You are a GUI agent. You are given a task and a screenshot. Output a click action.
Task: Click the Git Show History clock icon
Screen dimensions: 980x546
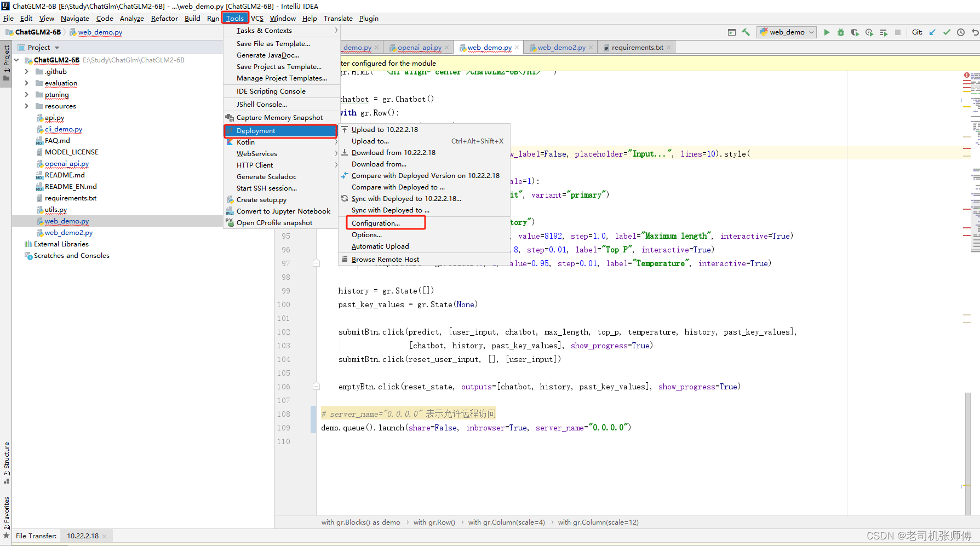point(961,32)
